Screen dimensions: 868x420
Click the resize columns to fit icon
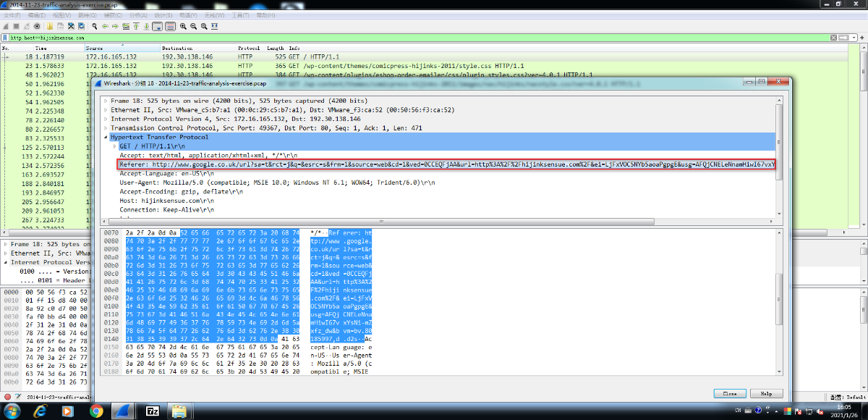[x=214, y=26]
